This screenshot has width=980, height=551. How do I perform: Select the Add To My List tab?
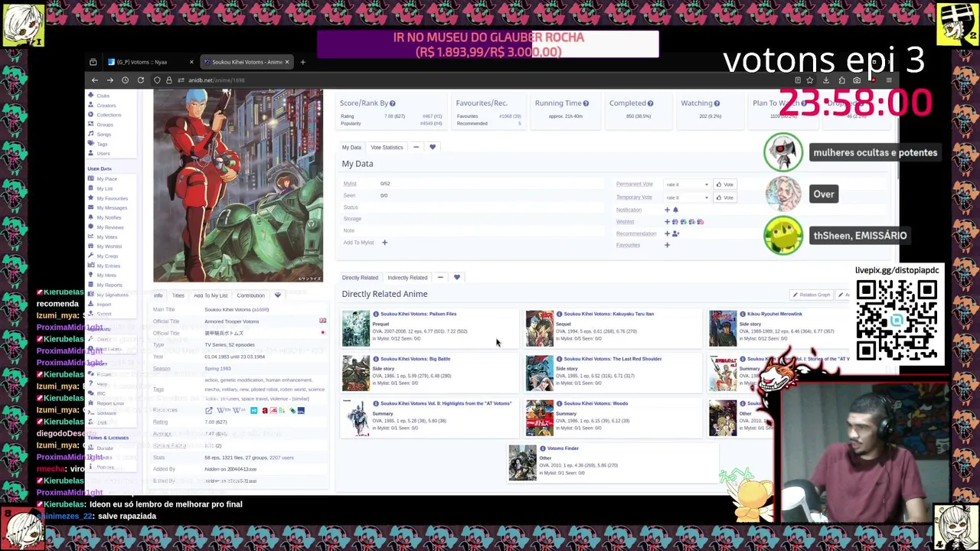tap(211, 295)
